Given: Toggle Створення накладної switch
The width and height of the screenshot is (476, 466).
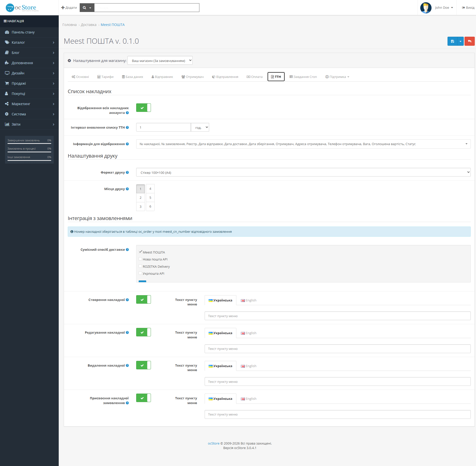Looking at the screenshot, I should (143, 300).
